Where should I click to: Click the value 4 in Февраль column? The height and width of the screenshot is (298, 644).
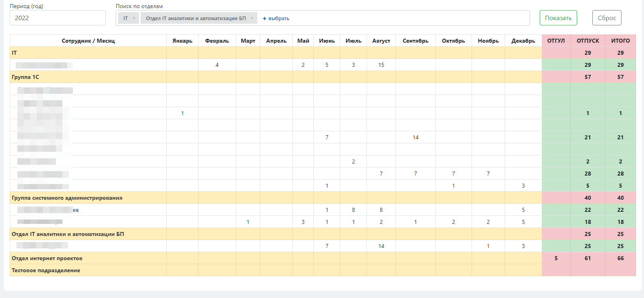(217, 65)
